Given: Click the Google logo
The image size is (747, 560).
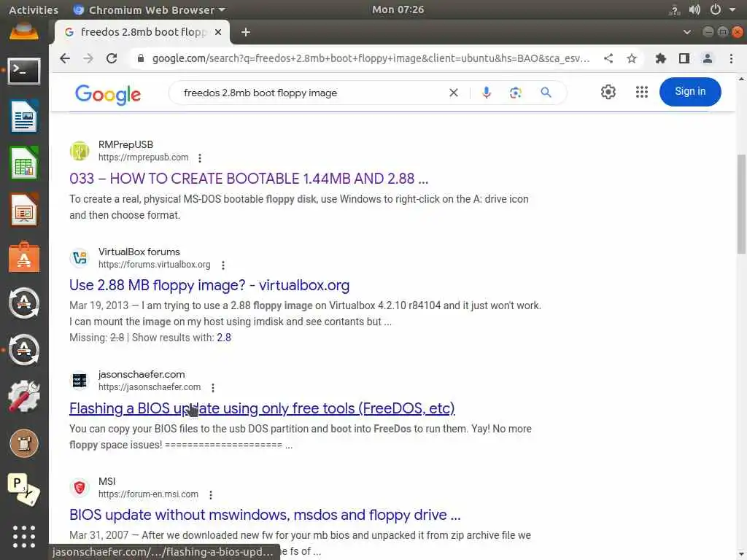Looking at the screenshot, I should point(108,94).
